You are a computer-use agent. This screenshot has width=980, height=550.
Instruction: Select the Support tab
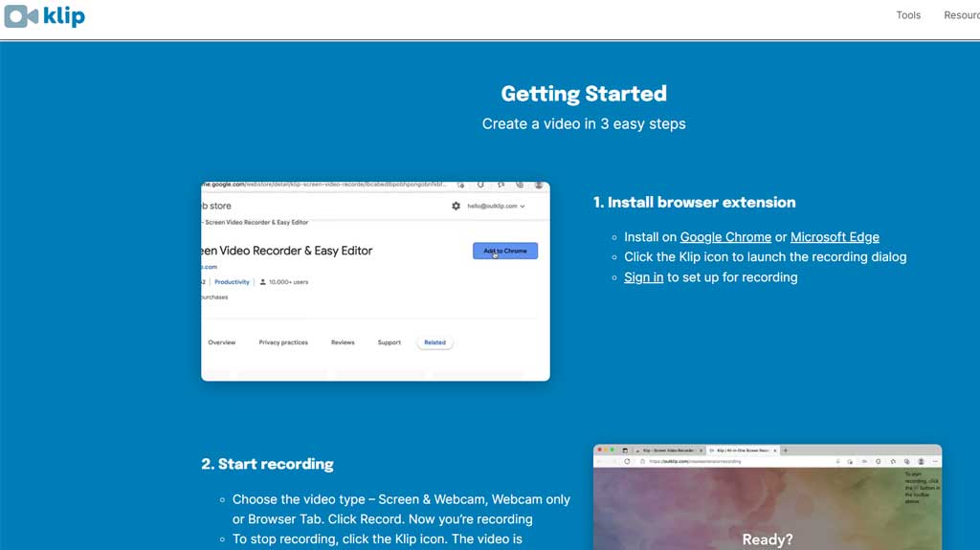[x=390, y=342]
